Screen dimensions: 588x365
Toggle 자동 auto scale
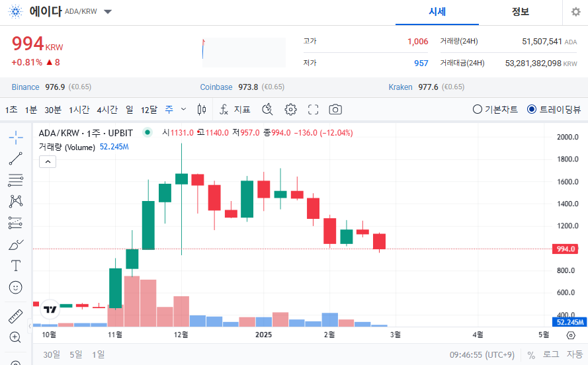[575, 354]
